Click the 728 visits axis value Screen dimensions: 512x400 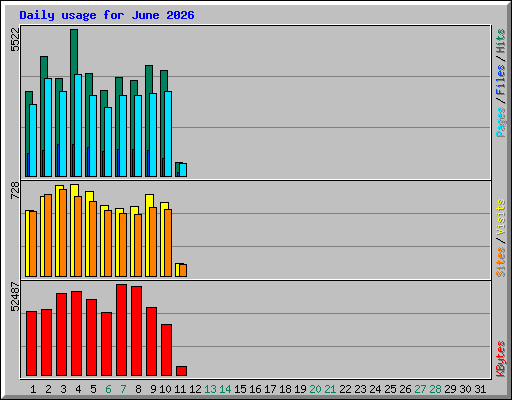[15, 191]
